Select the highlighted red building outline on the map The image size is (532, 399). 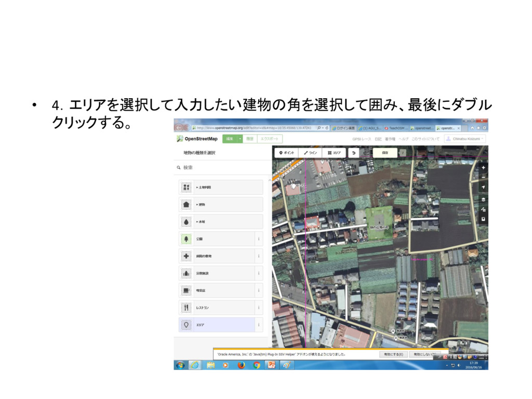coord(312,222)
